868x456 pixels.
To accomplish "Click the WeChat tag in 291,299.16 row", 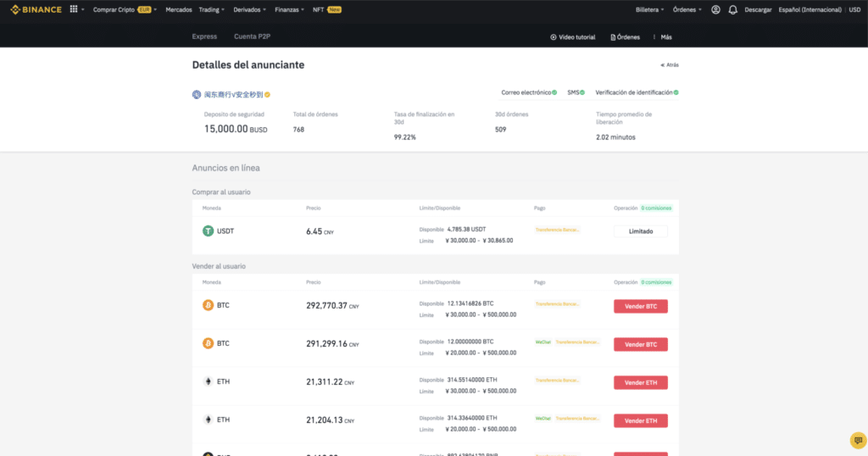I will tap(543, 342).
